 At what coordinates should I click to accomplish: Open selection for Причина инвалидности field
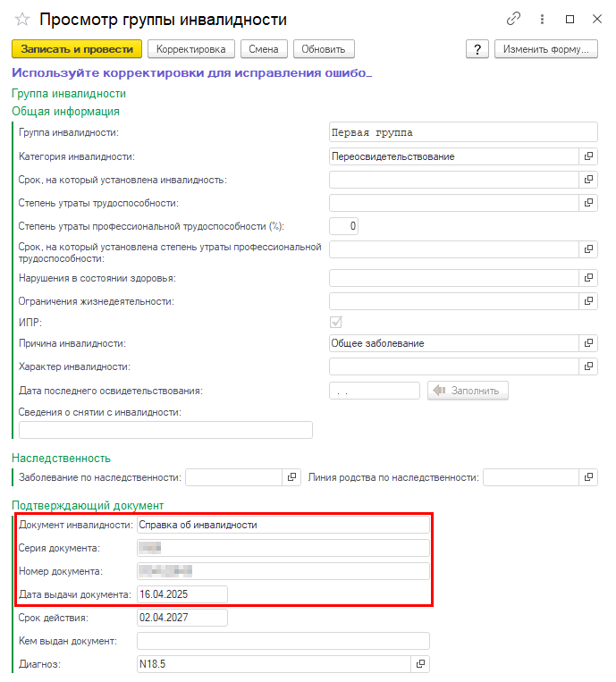coord(588,342)
